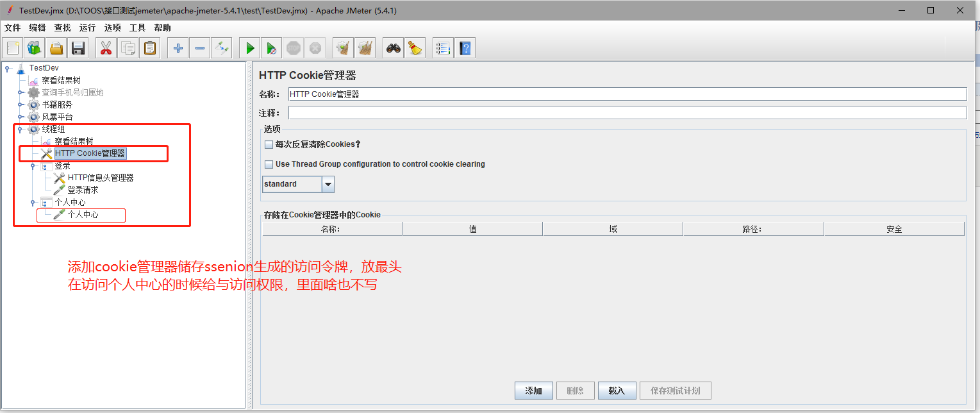Expand the 书籍服务 node
Screen dimensions: 980x413
point(21,105)
